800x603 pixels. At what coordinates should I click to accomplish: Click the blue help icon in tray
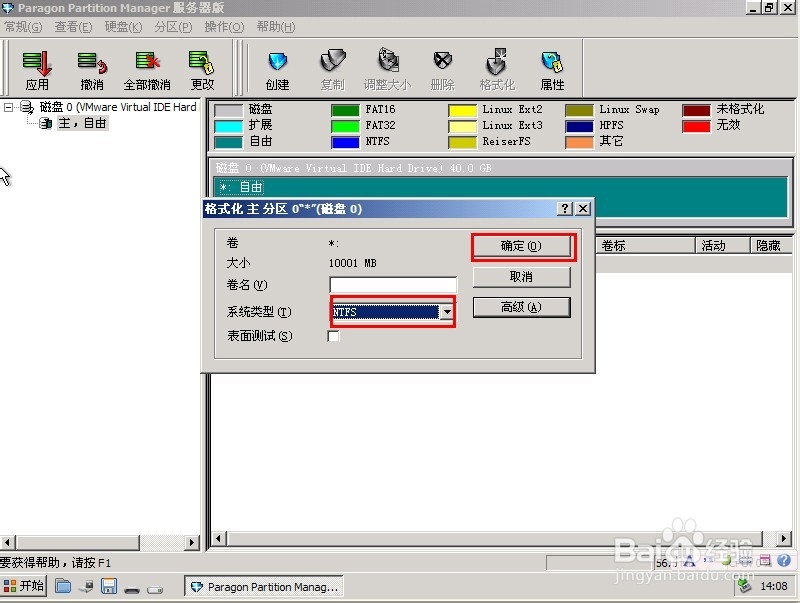pos(784,561)
